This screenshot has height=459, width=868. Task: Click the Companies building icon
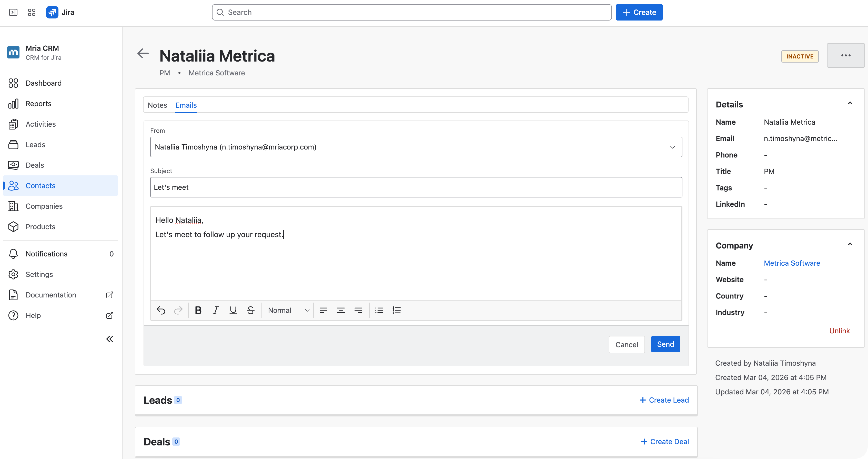click(x=13, y=206)
